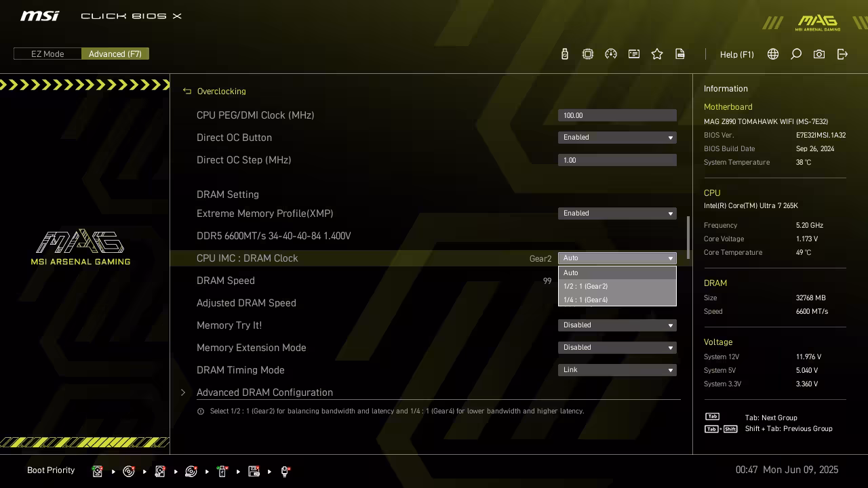Image resolution: width=868 pixels, height=488 pixels.
Task: Open the CPU information chip icon
Action: click(x=588, y=54)
